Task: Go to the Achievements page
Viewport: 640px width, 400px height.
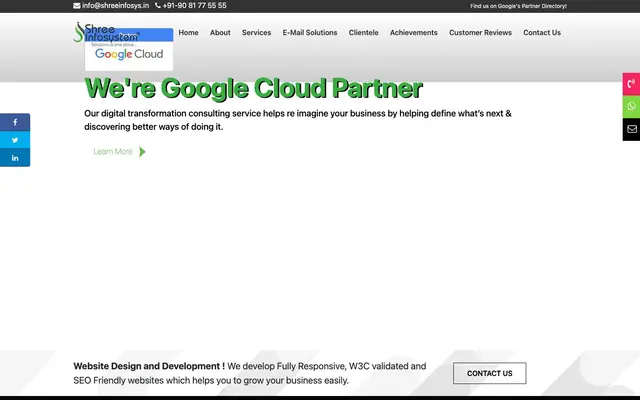Action: pos(413,33)
